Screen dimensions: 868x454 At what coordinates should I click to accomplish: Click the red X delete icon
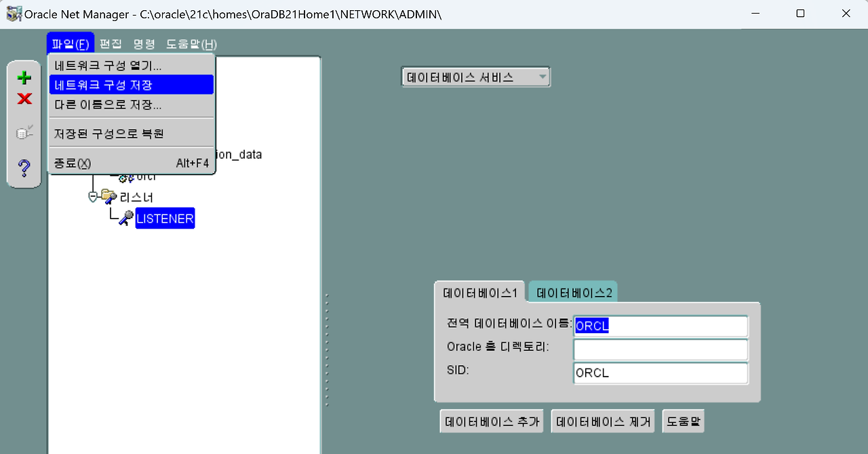click(x=24, y=99)
